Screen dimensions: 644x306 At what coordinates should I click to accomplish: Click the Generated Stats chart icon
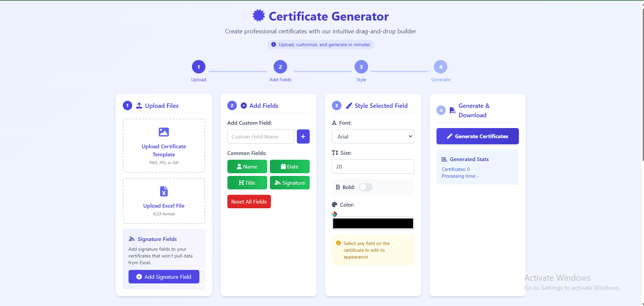pos(444,159)
